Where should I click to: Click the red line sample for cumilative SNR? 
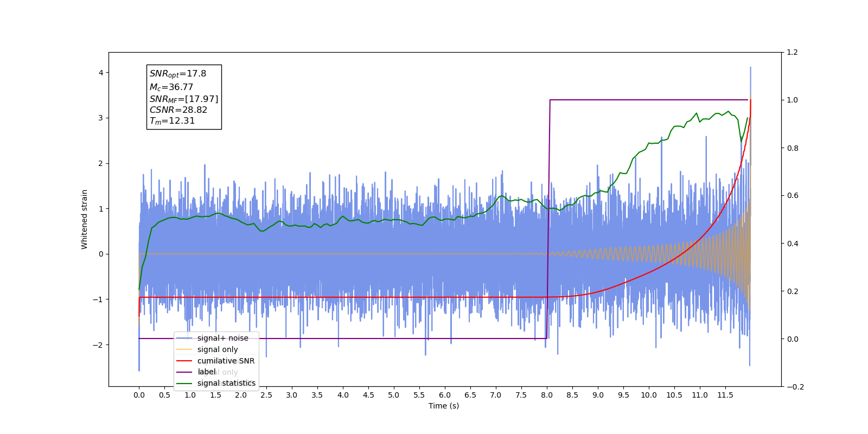click(x=184, y=361)
